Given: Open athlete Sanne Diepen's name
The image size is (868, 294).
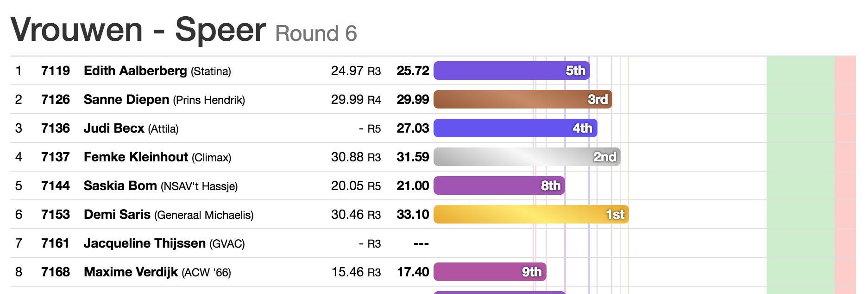Looking at the screenshot, I should [126, 99].
